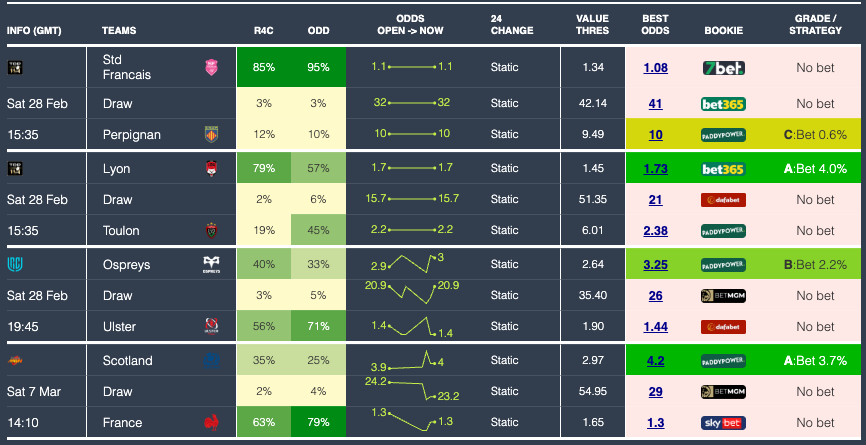
Task: Click the Sky Bet bookie logo
Action: pos(723,422)
